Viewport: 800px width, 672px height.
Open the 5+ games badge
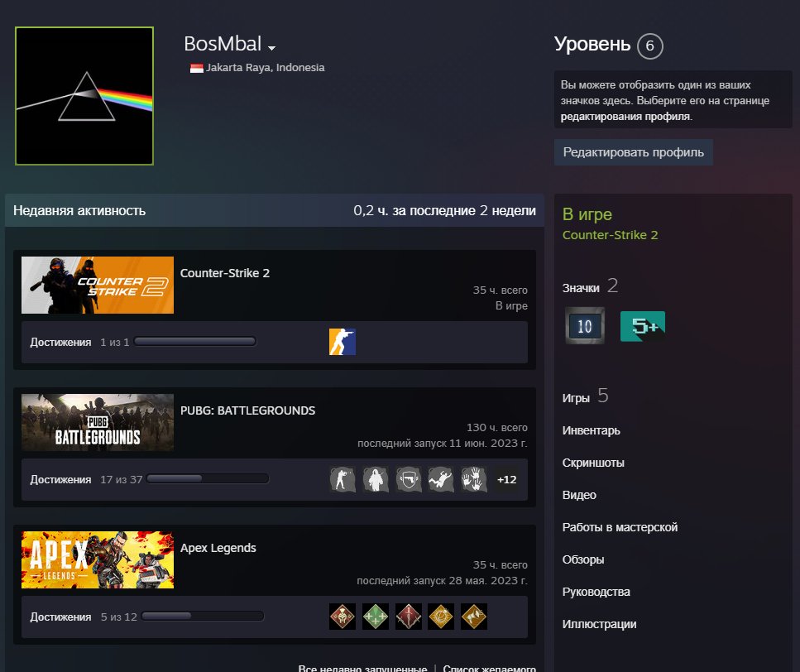(642, 326)
